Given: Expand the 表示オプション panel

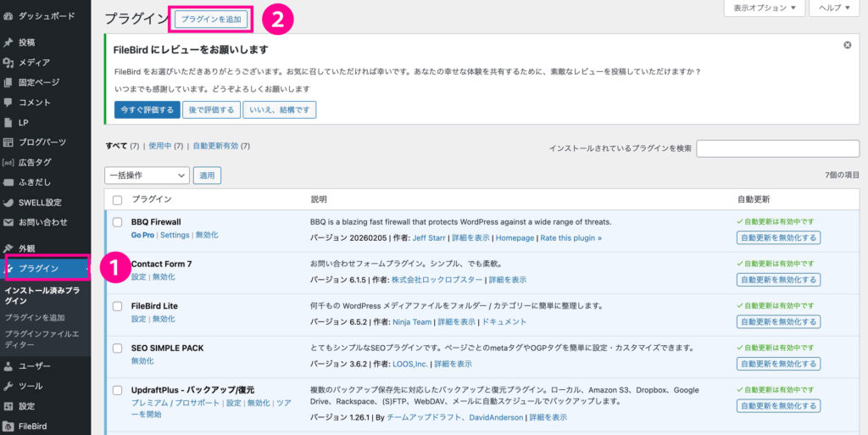Looking at the screenshot, I should (x=764, y=8).
